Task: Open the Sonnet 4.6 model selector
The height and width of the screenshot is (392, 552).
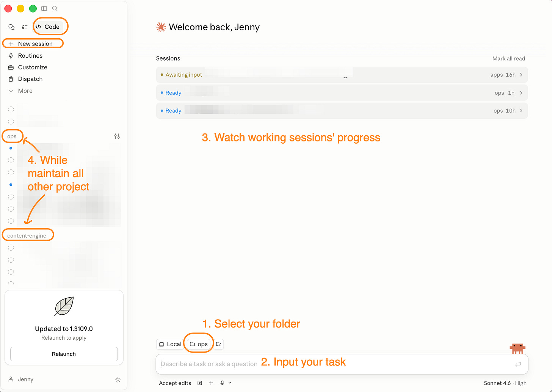Action: click(505, 383)
